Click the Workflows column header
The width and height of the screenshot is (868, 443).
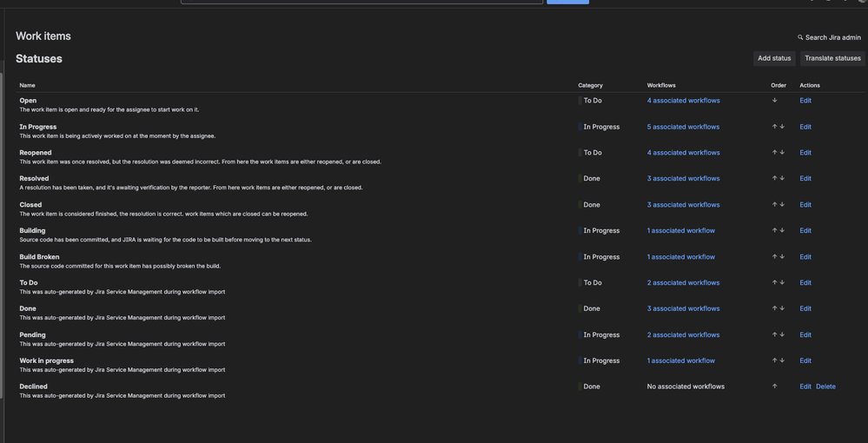coord(661,85)
